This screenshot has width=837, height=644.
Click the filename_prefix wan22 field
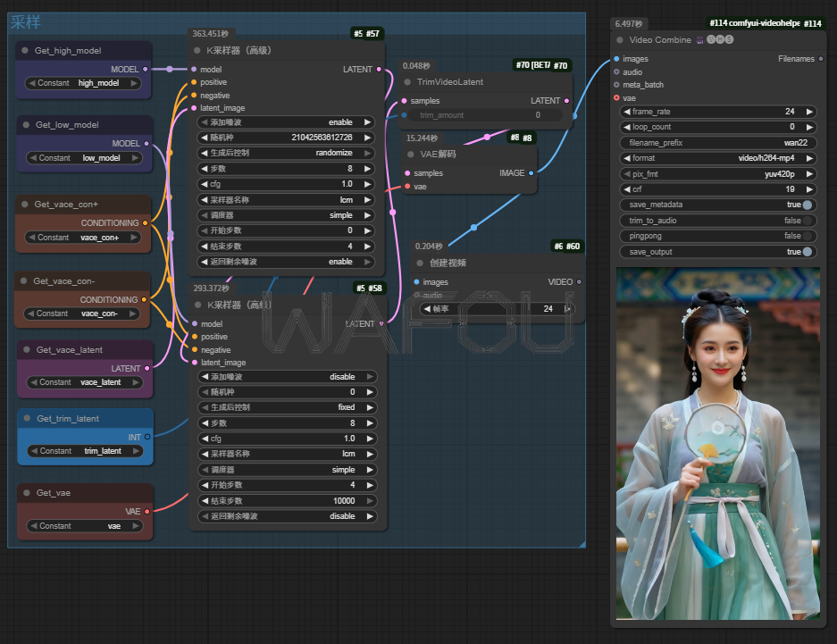pyautogui.click(x=718, y=143)
